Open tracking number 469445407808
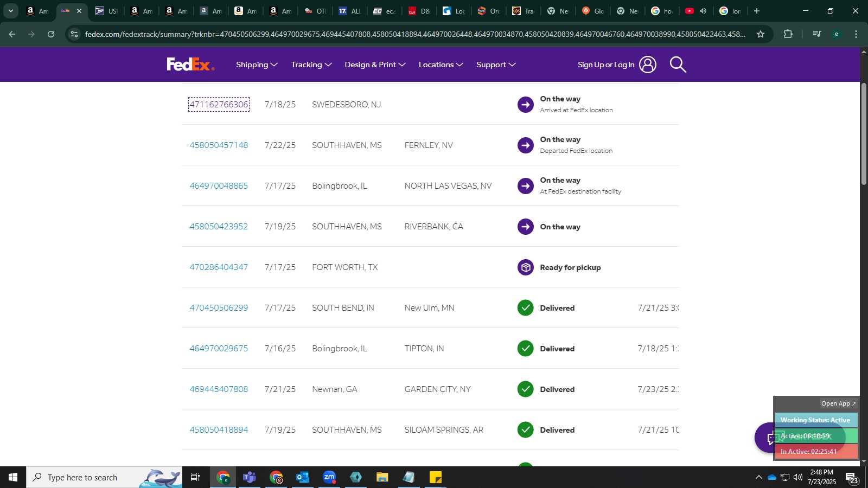Image resolution: width=868 pixels, height=488 pixels. tap(219, 389)
